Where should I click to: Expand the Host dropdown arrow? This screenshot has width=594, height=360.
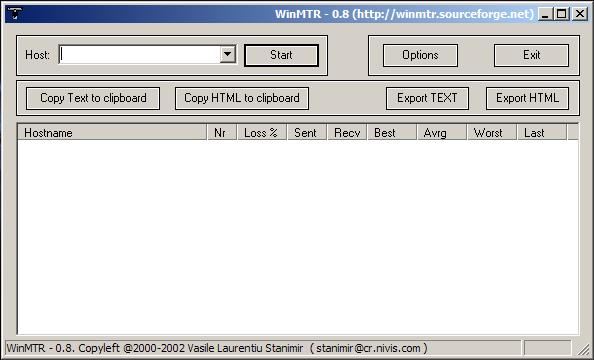pyautogui.click(x=228, y=55)
